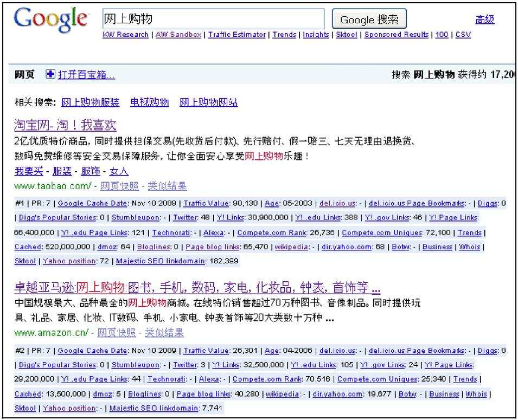This screenshot has height=420, width=518.
Task: Click Trends in the top toolbar row
Action: coord(284,35)
